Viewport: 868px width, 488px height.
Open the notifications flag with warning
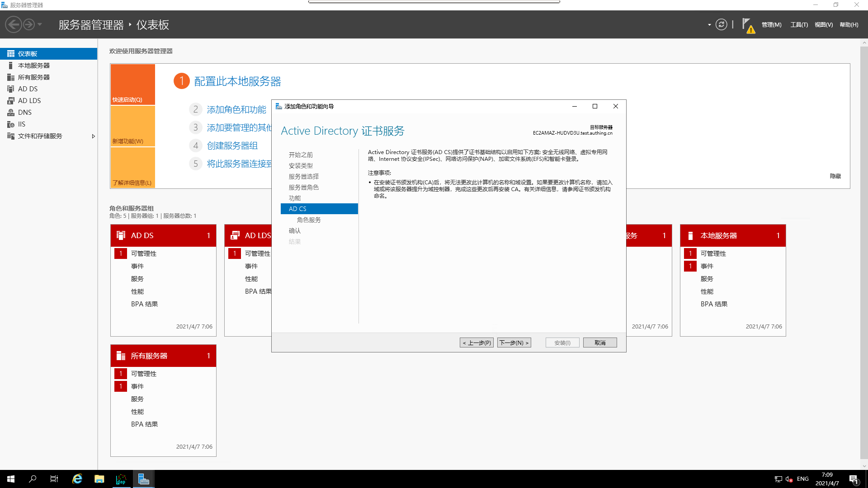pyautogui.click(x=748, y=25)
